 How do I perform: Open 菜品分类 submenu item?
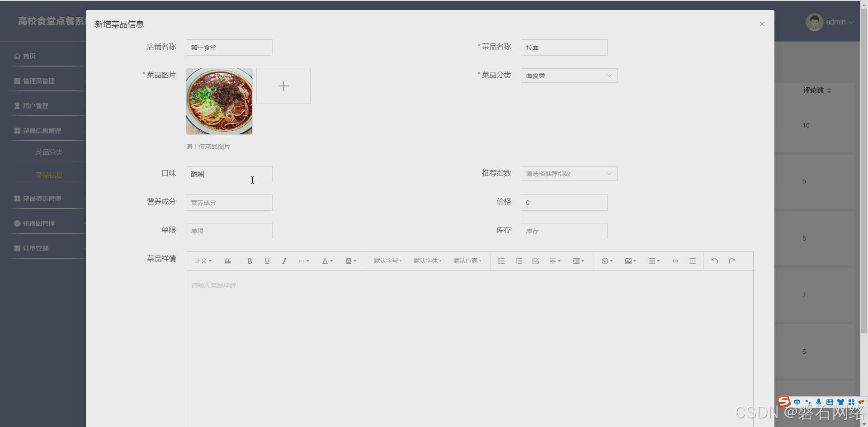tap(49, 152)
